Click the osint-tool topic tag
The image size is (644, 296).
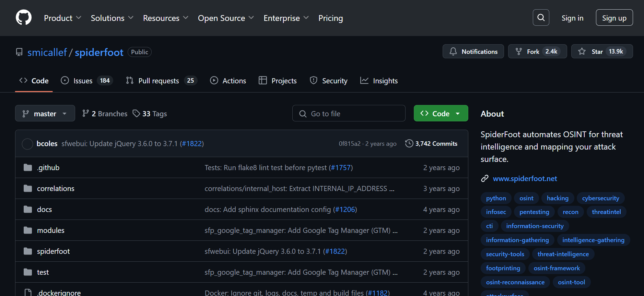point(571,282)
